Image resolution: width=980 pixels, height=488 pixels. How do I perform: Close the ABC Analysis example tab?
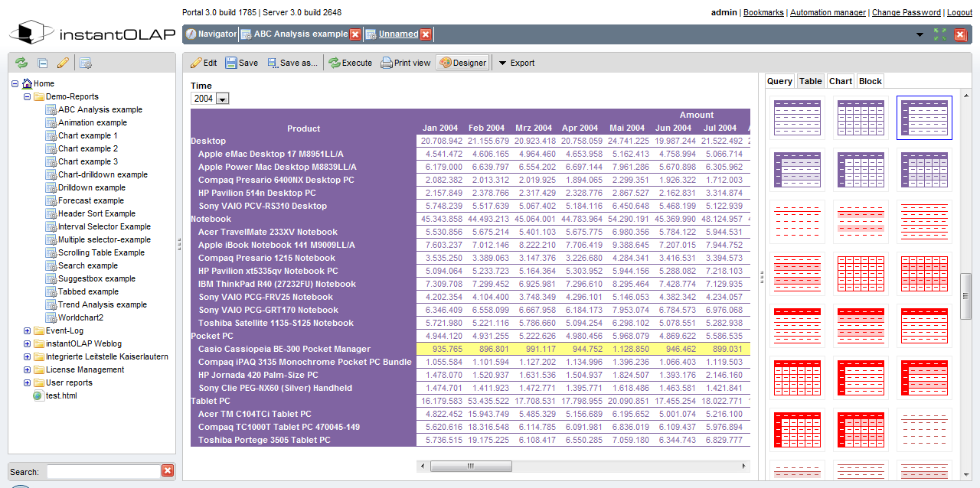tap(355, 34)
